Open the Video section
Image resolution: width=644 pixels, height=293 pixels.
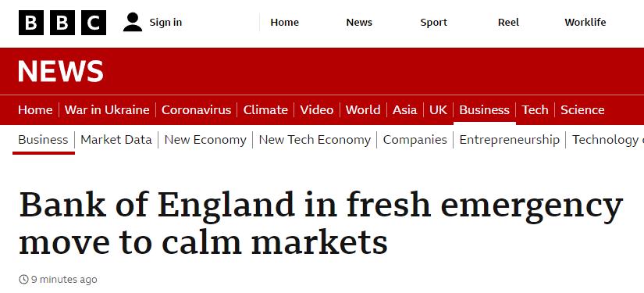click(x=317, y=109)
